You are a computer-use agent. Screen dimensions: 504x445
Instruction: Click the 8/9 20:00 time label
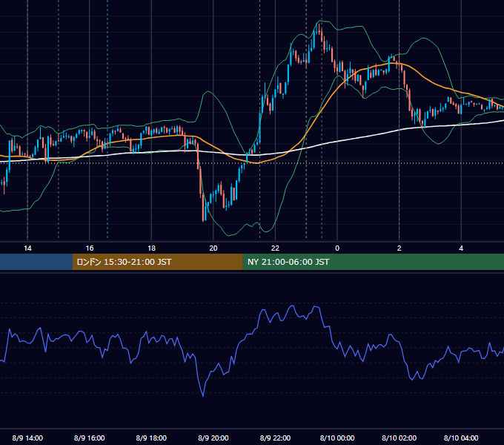213,438
